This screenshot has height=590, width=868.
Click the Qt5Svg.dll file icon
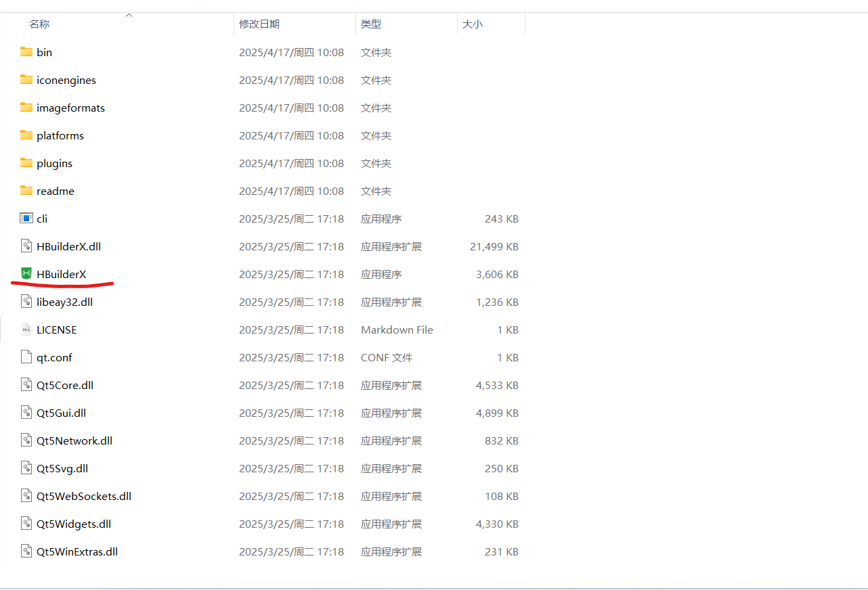pos(26,468)
